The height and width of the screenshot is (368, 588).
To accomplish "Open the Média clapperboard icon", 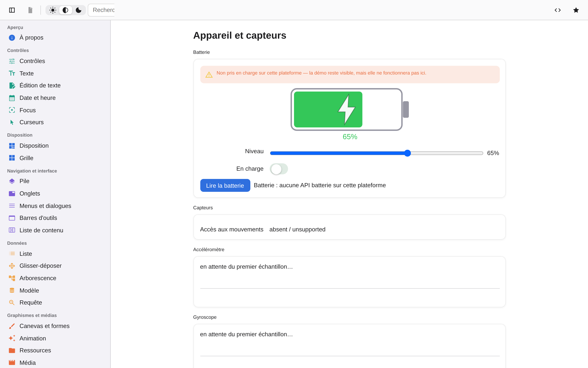I will [x=12, y=363].
